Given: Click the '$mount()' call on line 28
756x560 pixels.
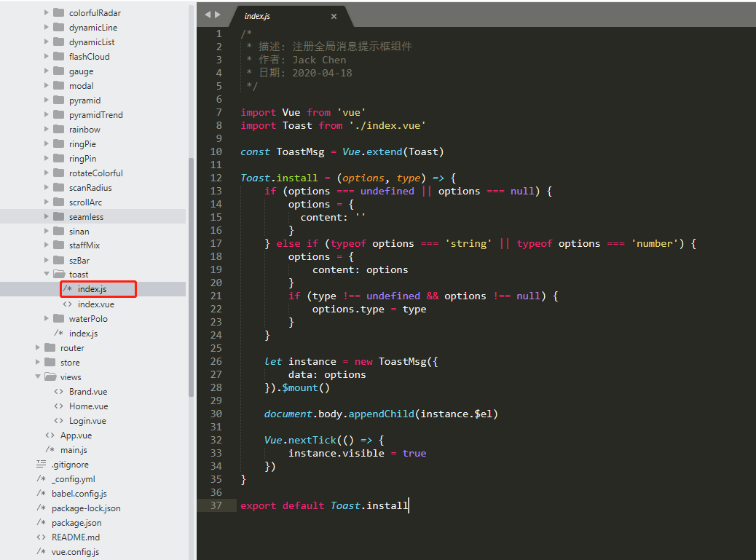Looking at the screenshot, I should pyautogui.click(x=306, y=388).
